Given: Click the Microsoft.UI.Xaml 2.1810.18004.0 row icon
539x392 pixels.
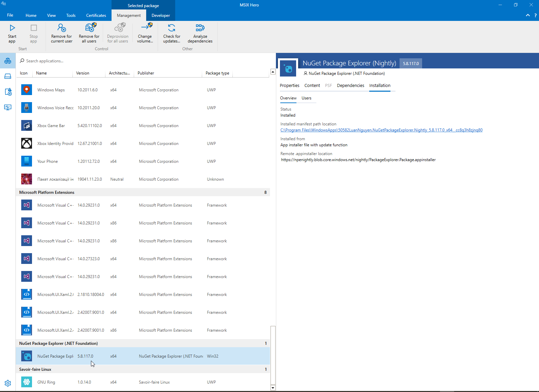Looking at the screenshot, I should [27, 294].
